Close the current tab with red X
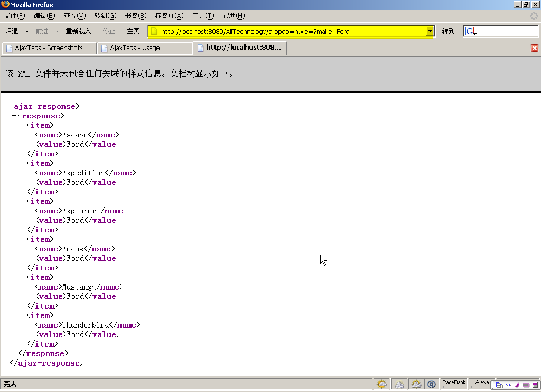The width and height of the screenshot is (541, 392). tap(535, 48)
